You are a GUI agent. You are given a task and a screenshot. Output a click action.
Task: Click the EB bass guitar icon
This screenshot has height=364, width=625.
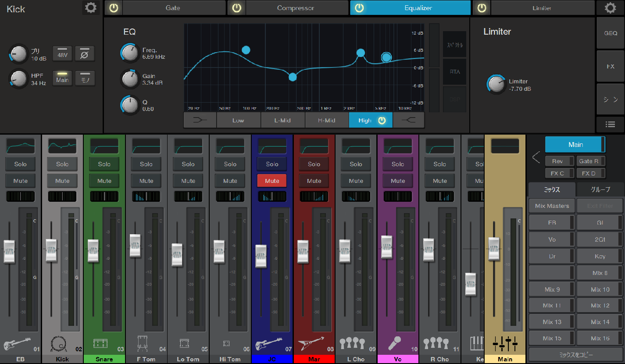click(17, 343)
